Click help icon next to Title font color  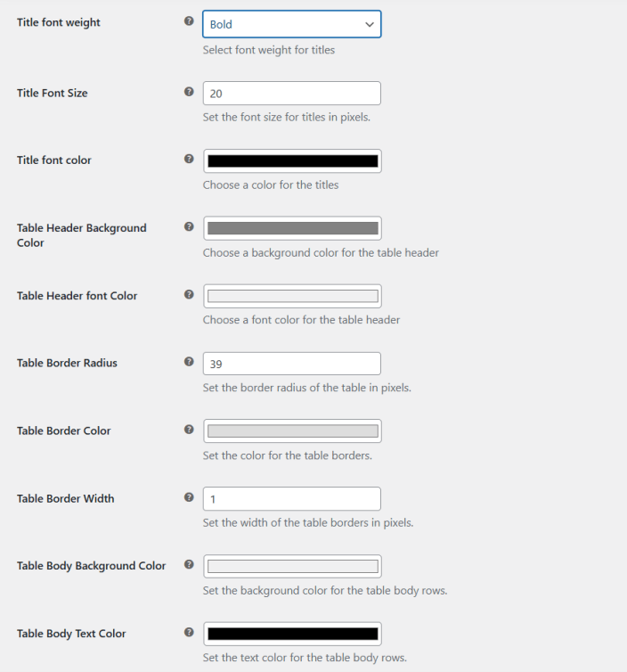(189, 159)
